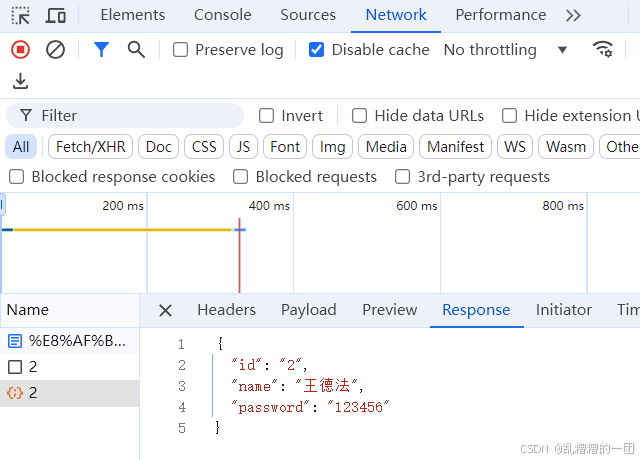This screenshot has width=640, height=460.
Task: Close the request details pane
Action: click(x=165, y=310)
